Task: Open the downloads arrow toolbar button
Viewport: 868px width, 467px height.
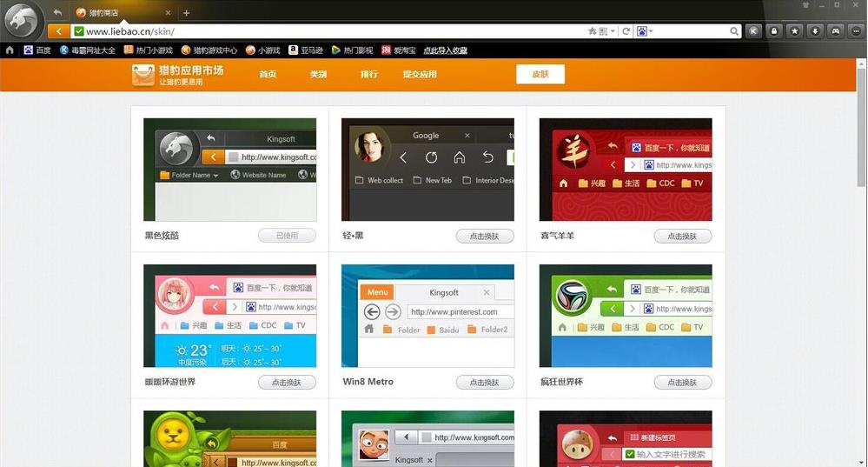Action: [815, 31]
